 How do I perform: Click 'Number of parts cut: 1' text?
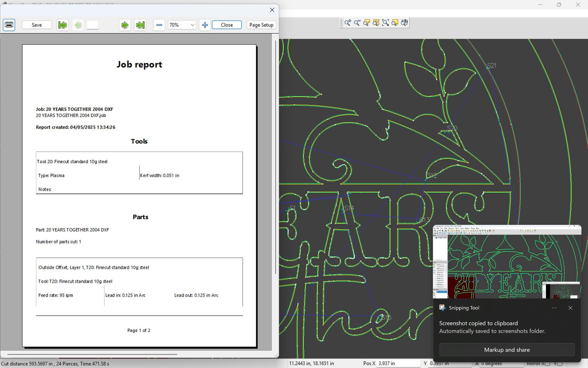(58, 241)
